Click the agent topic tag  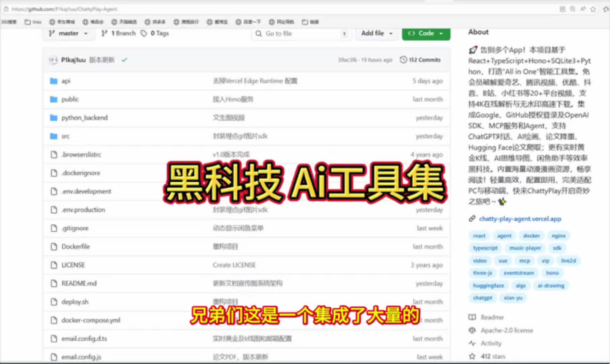coord(504,236)
